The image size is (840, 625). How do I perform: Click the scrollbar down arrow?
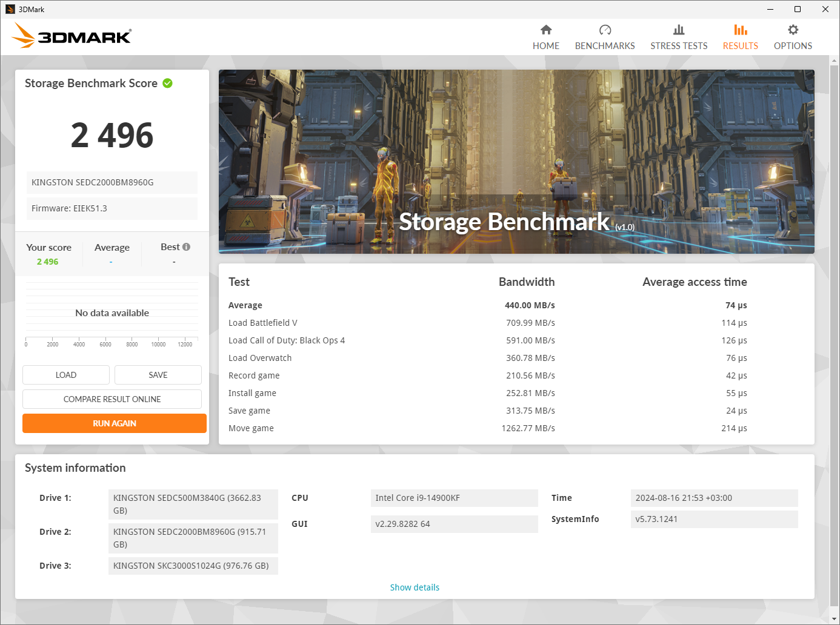tap(835, 619)
